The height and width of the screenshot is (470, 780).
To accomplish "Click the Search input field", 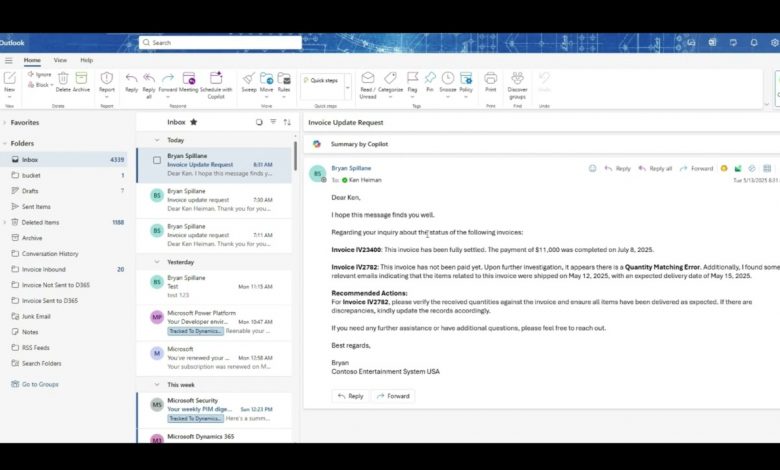I will point(220,43).
